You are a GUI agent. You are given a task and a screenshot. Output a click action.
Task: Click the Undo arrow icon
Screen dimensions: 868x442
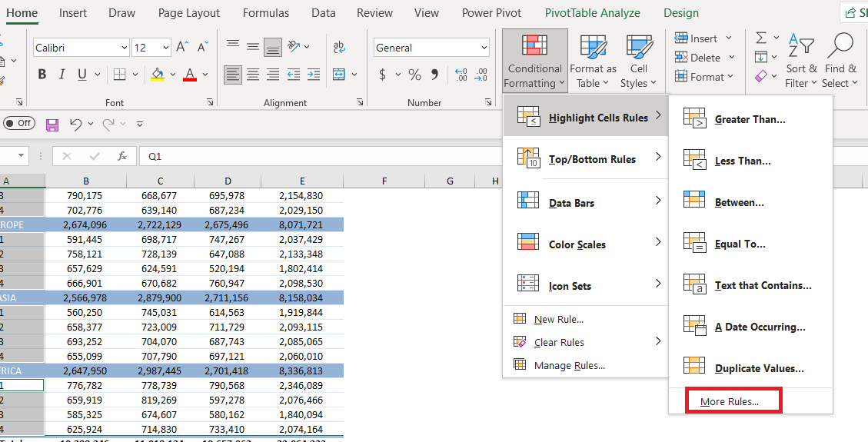[x=76, y=124]
